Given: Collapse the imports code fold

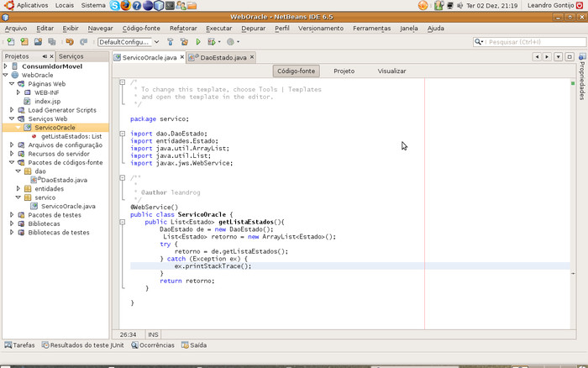Looking at the screenshot, I should point(123,134).
